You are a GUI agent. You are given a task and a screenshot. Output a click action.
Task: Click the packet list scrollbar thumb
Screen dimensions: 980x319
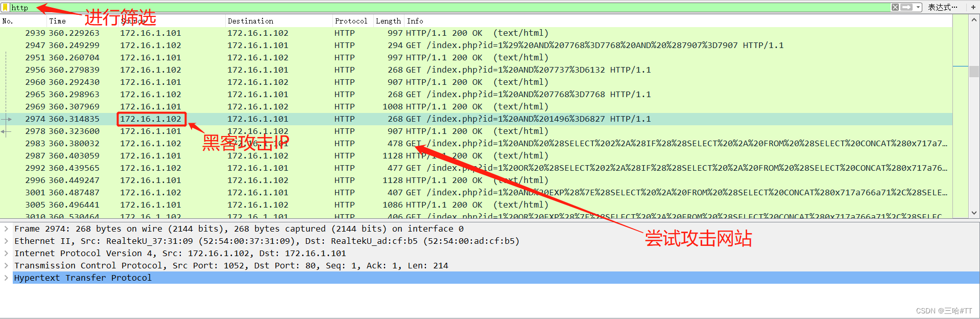pos(974,71)
